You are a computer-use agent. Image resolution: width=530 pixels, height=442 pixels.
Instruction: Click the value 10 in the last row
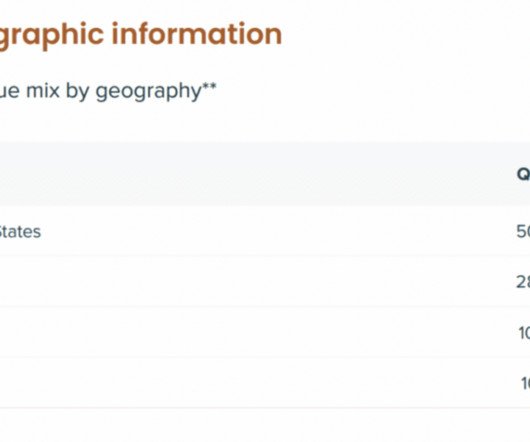point(525,383)
